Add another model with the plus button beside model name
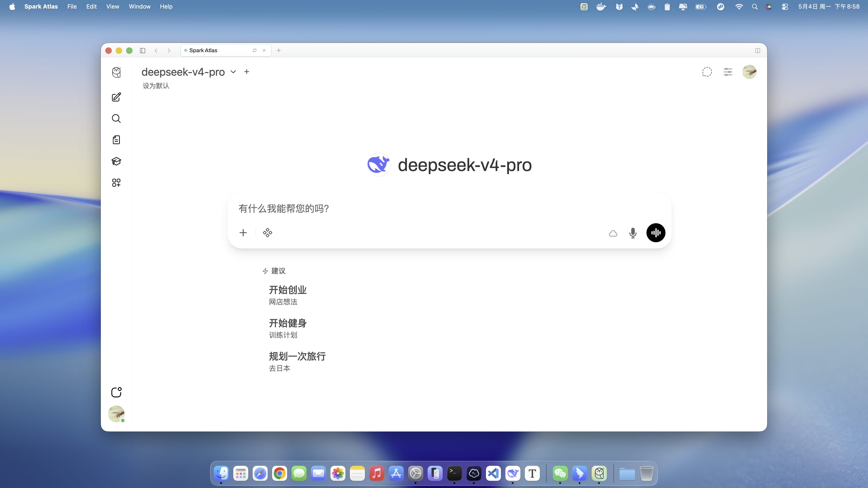This screenshot has width=868, height=488. coord(247,72)
